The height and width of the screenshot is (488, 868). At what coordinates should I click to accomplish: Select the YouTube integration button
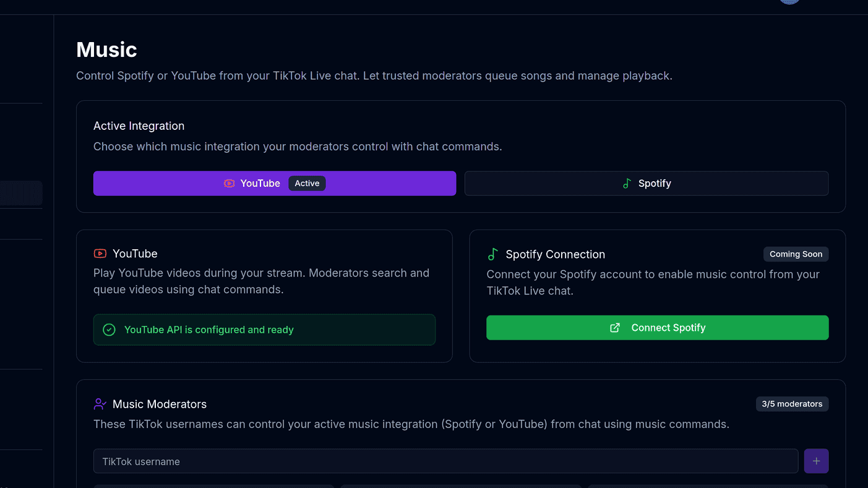point(275,183)
